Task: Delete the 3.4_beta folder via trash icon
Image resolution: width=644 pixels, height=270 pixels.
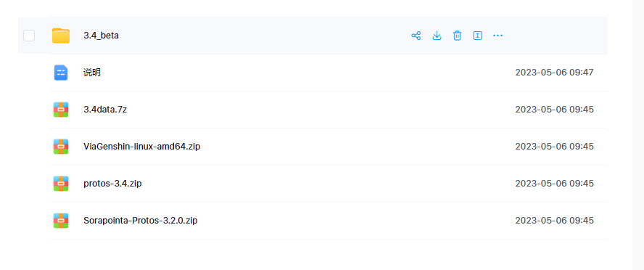Action: [457, 36]
